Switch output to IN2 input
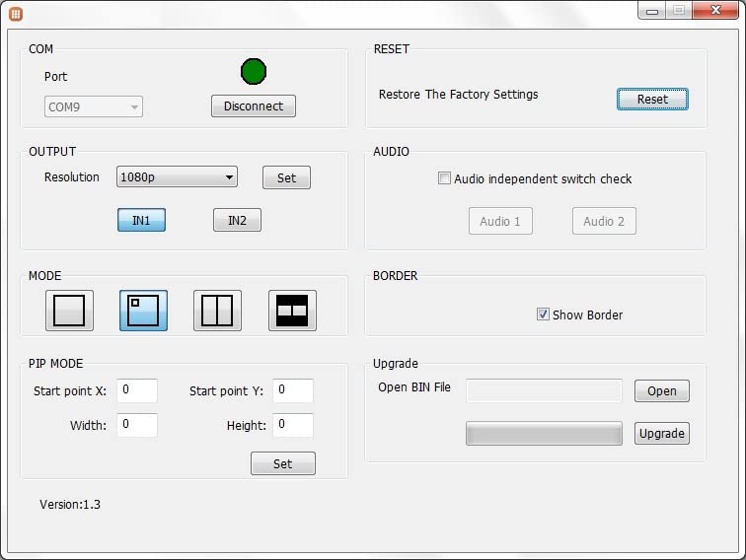This screenshot has width=746, height=560. (x=237, y=220)
